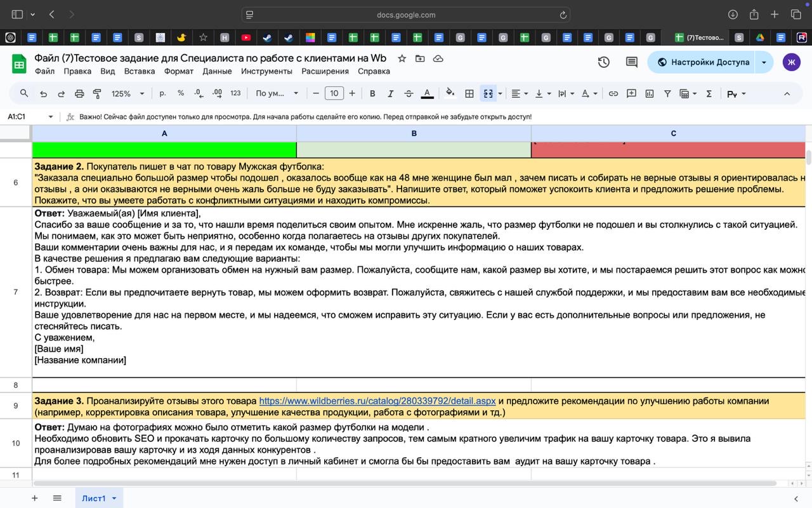Open text rotation dropdown
The height and width of the screenshot is (508, 812).
(589, 93)
